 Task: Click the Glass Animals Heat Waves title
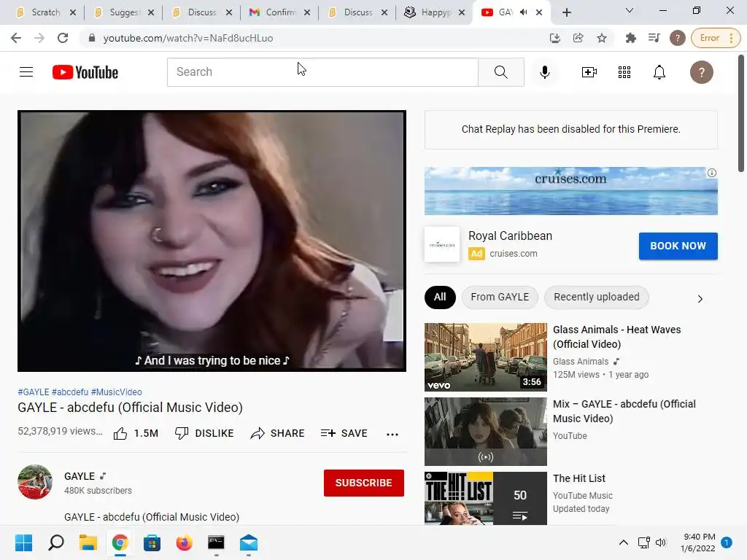tap(616, 337)
